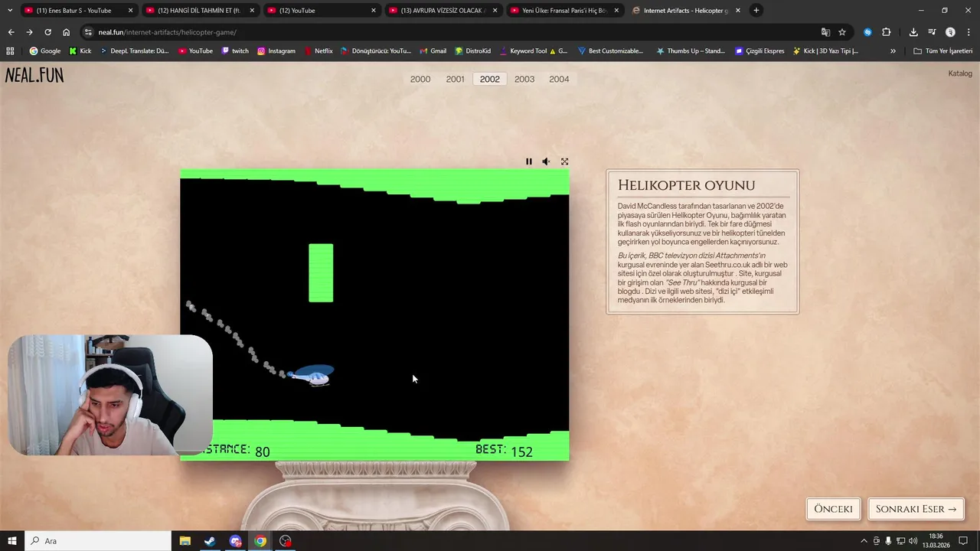Screen dimensions: 980x551
Task: Open the twitch bookmark
Action: pos(235,51)
